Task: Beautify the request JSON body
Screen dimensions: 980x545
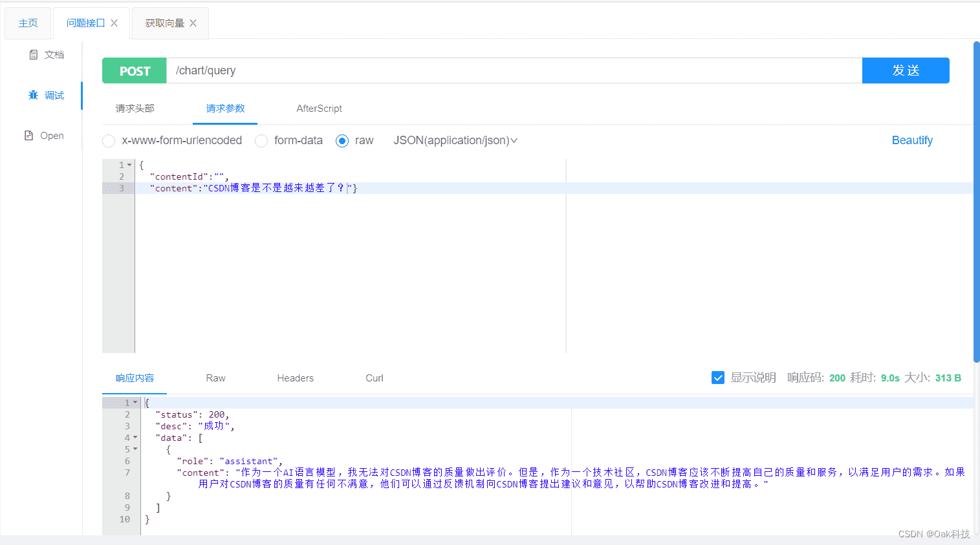Action: pyautogui.click(x=911, y=140)
